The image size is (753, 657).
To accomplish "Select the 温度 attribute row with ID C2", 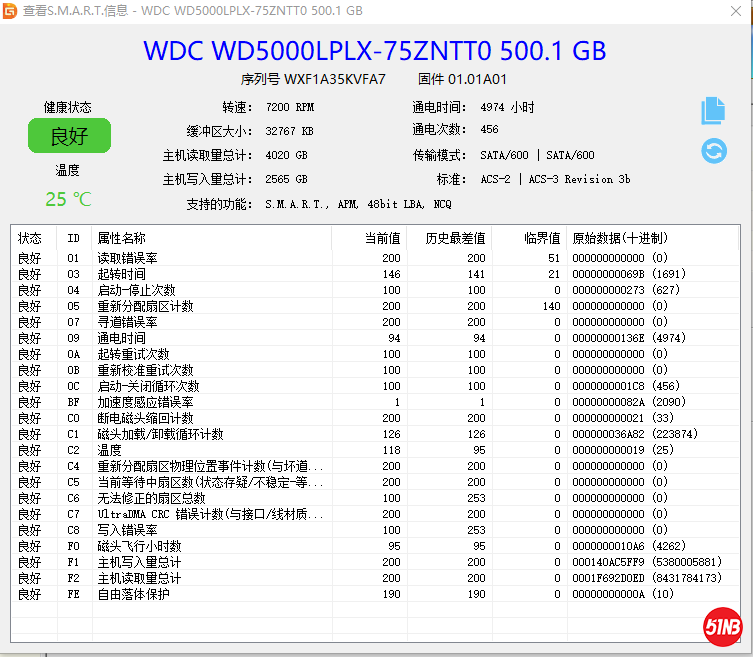I will [109, 450].
